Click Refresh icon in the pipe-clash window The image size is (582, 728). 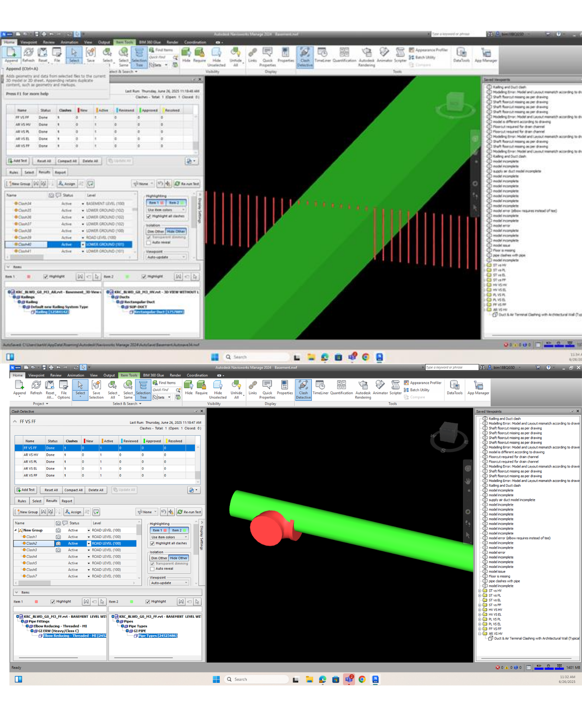36,385
